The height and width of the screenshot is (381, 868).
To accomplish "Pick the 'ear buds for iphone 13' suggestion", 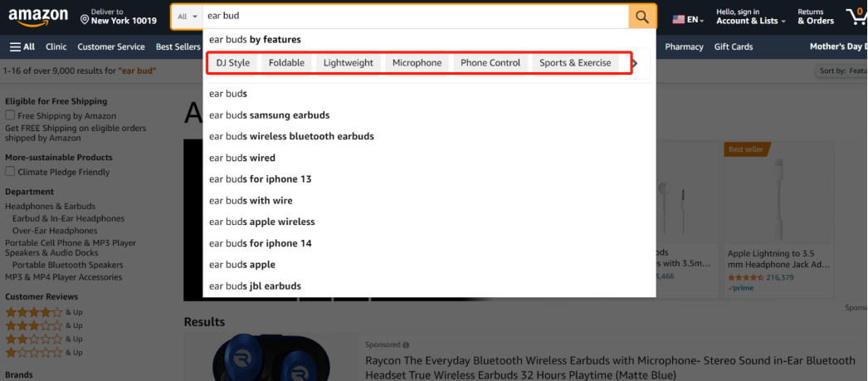I will 260,179.
